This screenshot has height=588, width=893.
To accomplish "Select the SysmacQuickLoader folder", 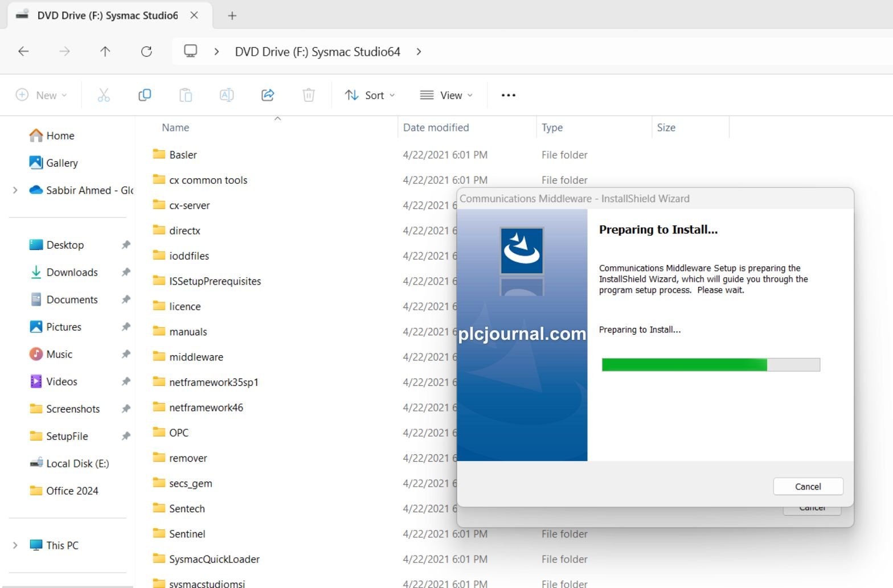I will click(x=206, y=559).
